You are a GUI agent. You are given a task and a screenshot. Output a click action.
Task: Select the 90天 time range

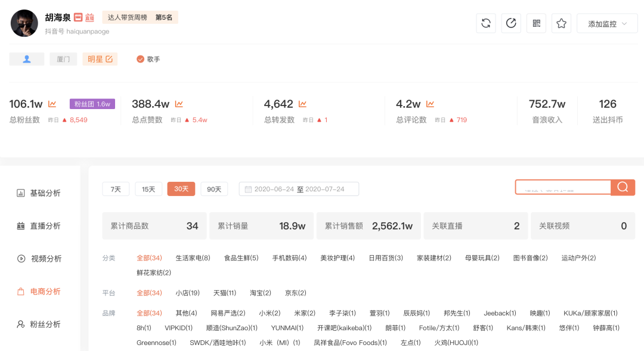tap(214, 190)
